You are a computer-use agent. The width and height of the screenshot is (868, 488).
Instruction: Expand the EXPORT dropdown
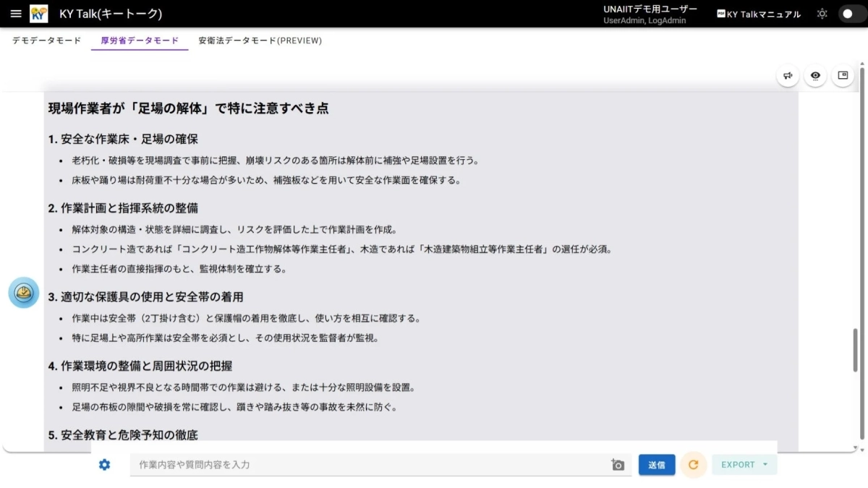coord(744,465)
